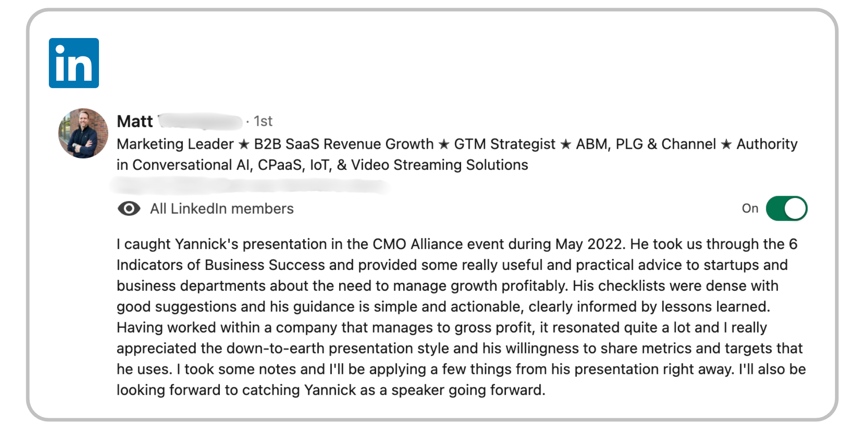
Task: Click the star icon after Marketing Leader
Action: click(x=244, y=144)
